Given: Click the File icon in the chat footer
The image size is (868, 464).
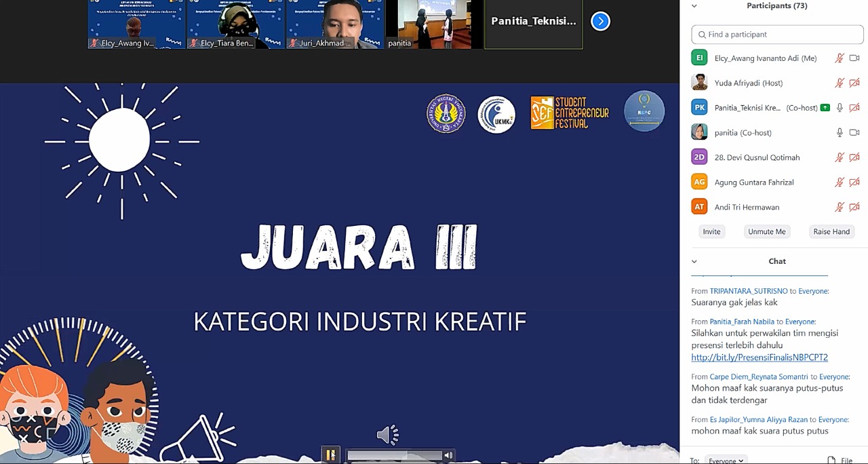Looking at the screenshot, I should (x=832, y=460).
